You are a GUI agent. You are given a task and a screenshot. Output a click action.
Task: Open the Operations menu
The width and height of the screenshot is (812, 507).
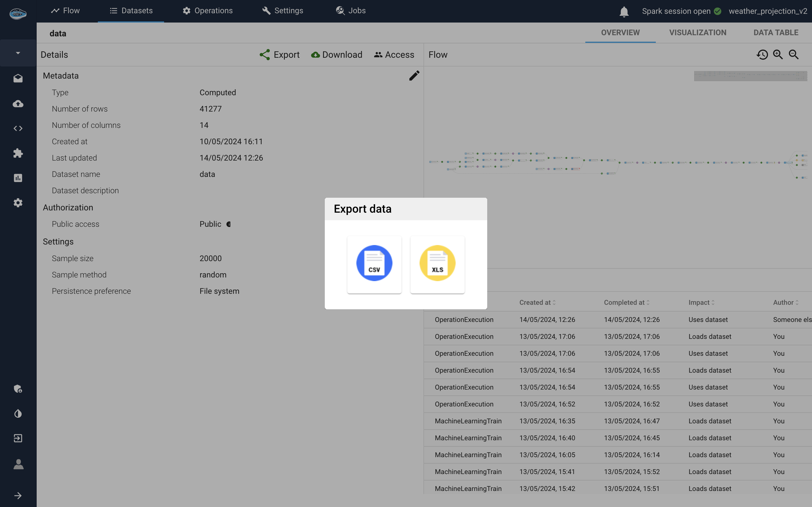click(208, 11)
